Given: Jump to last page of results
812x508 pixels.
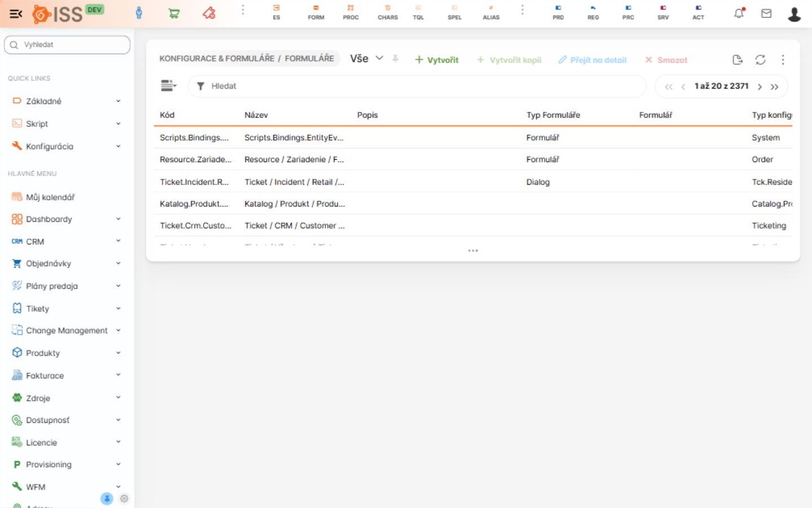Looking at the screenshot, I should coord(775,87).
